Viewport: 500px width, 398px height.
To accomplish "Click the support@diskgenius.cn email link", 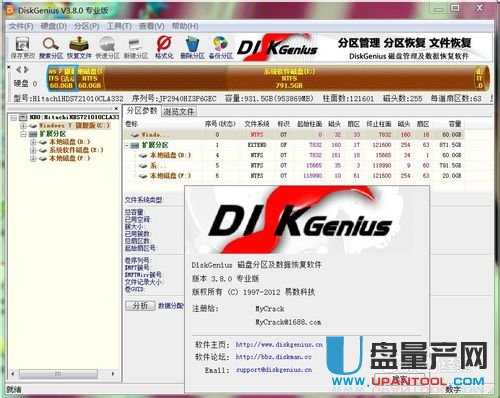I will [x=274, y=370].
